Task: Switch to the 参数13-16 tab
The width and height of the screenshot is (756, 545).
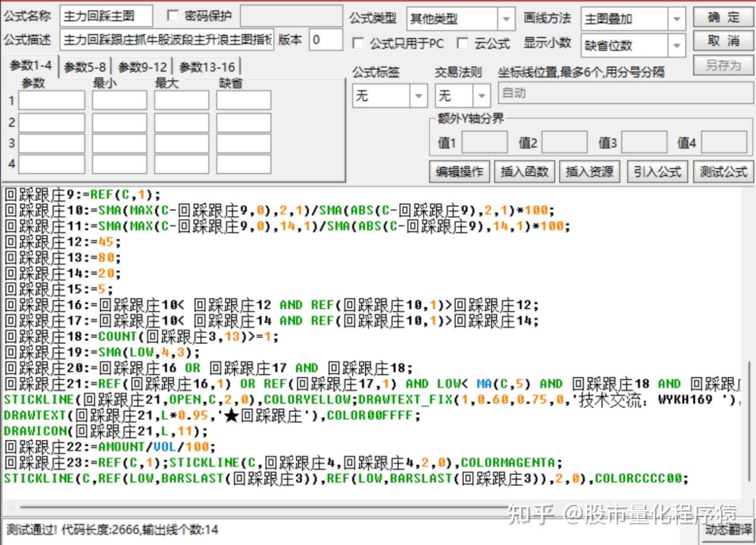Action: (207, 67)
